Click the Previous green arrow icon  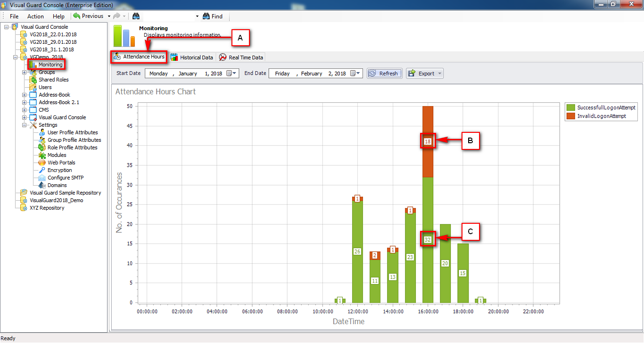coord(76,16)
